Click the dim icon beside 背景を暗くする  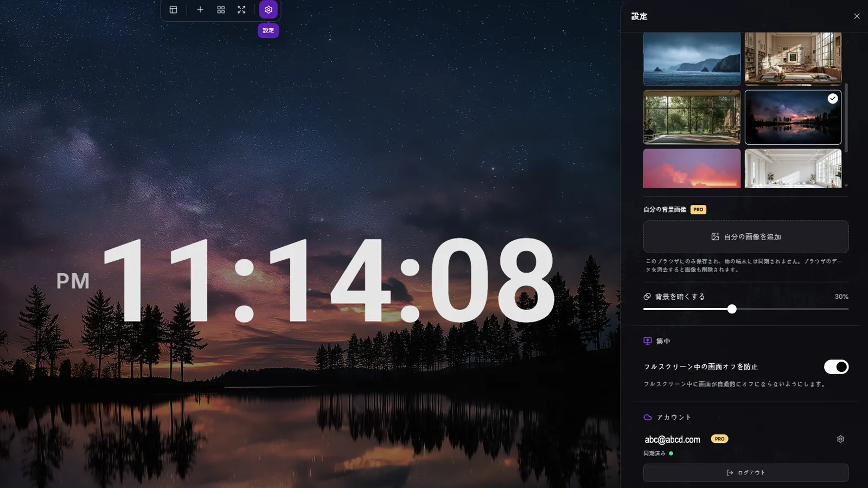point(647,297)
